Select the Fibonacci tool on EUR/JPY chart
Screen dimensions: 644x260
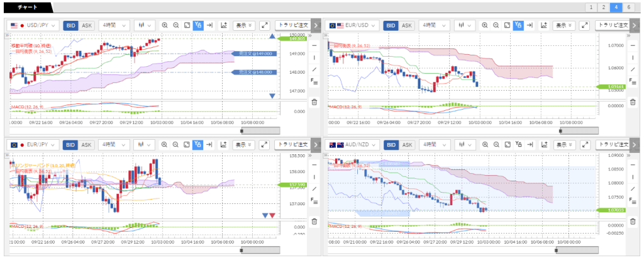click(314, 201)
